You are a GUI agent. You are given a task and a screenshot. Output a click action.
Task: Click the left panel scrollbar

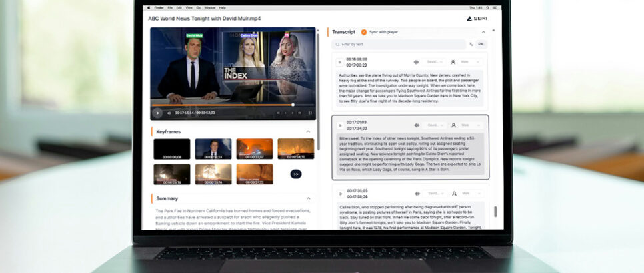(x=318, y=92)
